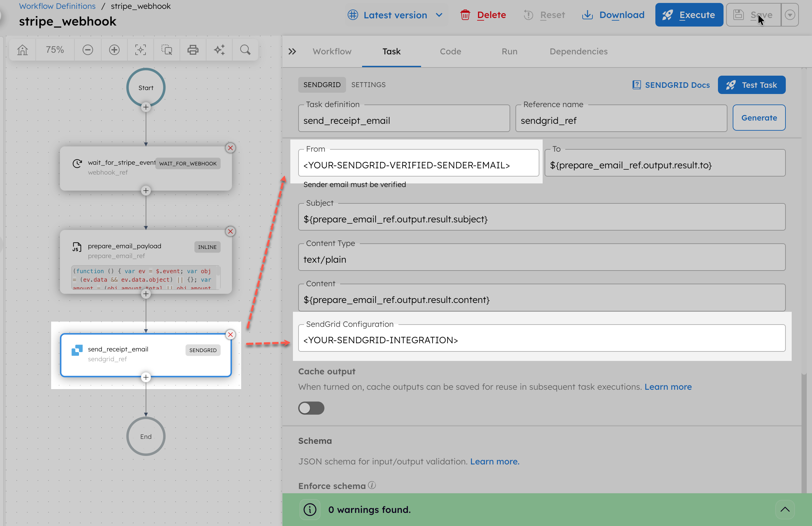Zoom in using the plus icon
Screen dimensions: 812x526
(x=114, y=50)
